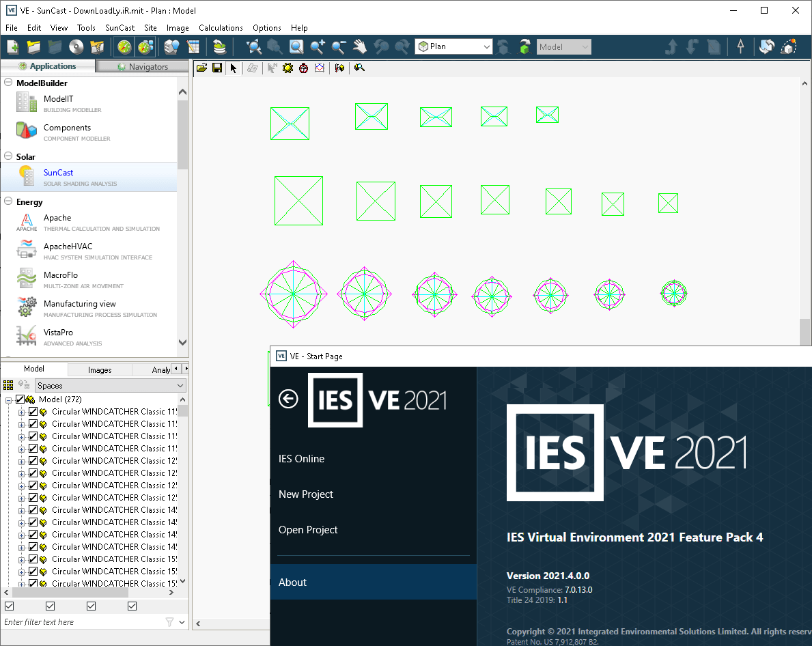This screenshot has width=812, height=646.
Task: Click the red stopwatch icon
Action: [x=303, y=68]
